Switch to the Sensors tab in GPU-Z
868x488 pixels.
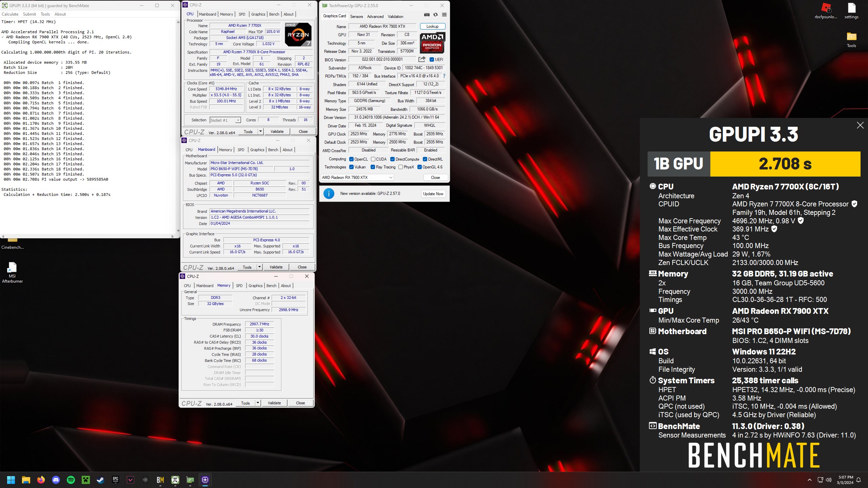(x=356, y=16)
